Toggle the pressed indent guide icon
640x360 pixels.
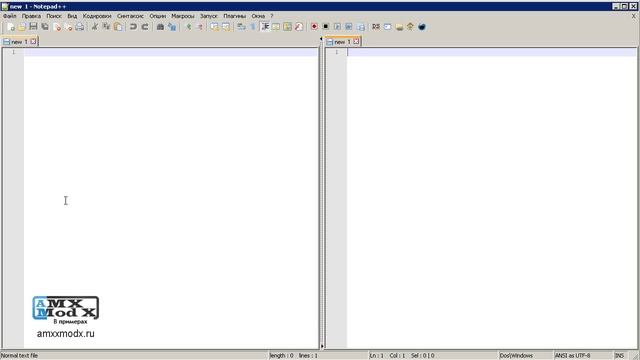(265, 27)
